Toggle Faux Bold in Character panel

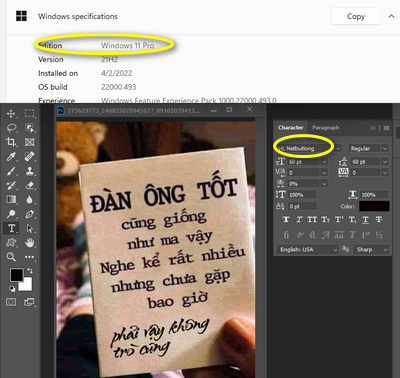(286, 219)
